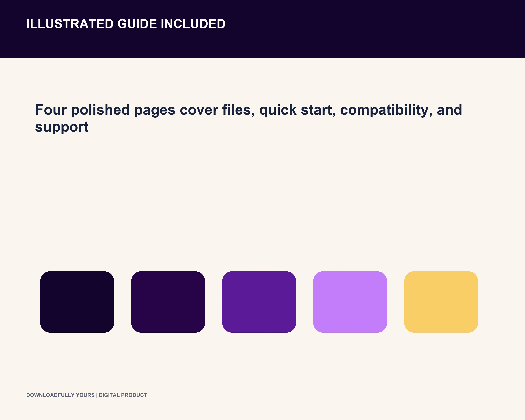This screenshot has height=420, width=525.
Task: Select the deep plum purple swatch
Action: [168, 302]
